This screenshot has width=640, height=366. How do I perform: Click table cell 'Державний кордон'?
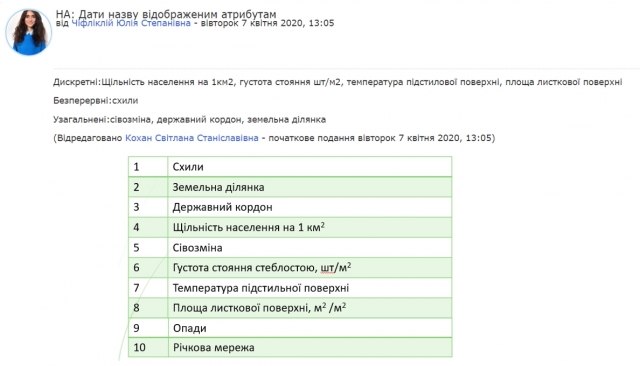tap(310, 207)
